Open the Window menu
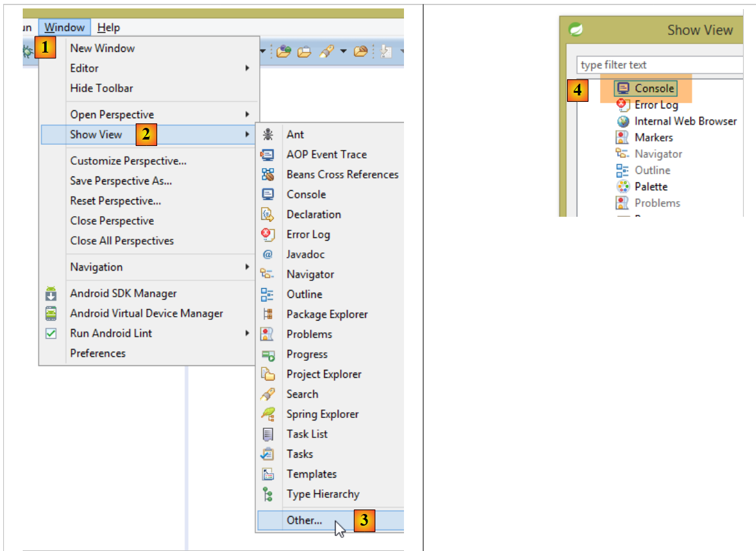This screenshot has height=551, width=756. point(64,27)
